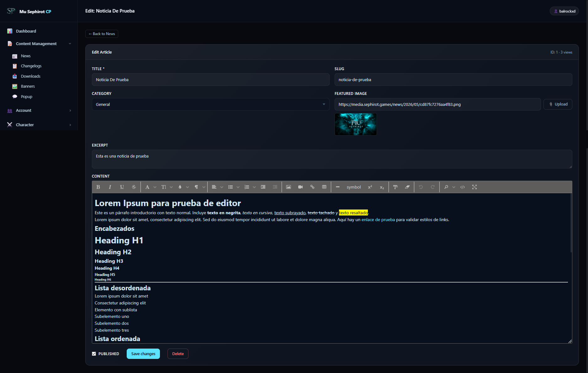The height and width of the screenshot is (373, 588).
Task: Clear formatting with the eraser icon
Action: tap(407, 187)
